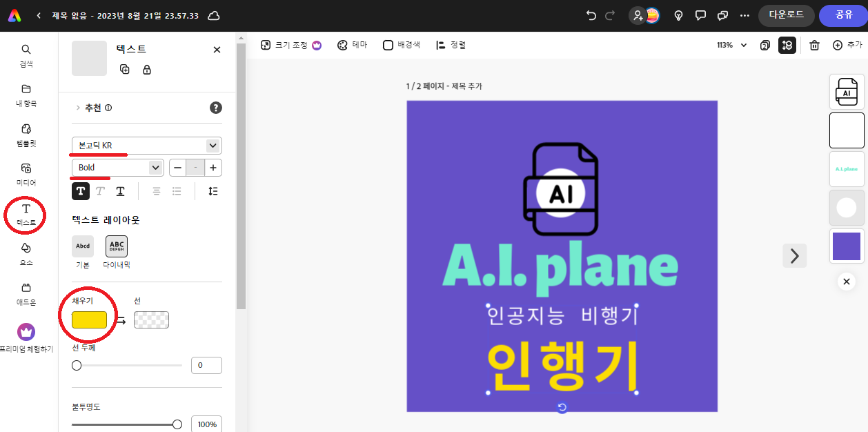Click the 100% opacity value field

[206, 424]
